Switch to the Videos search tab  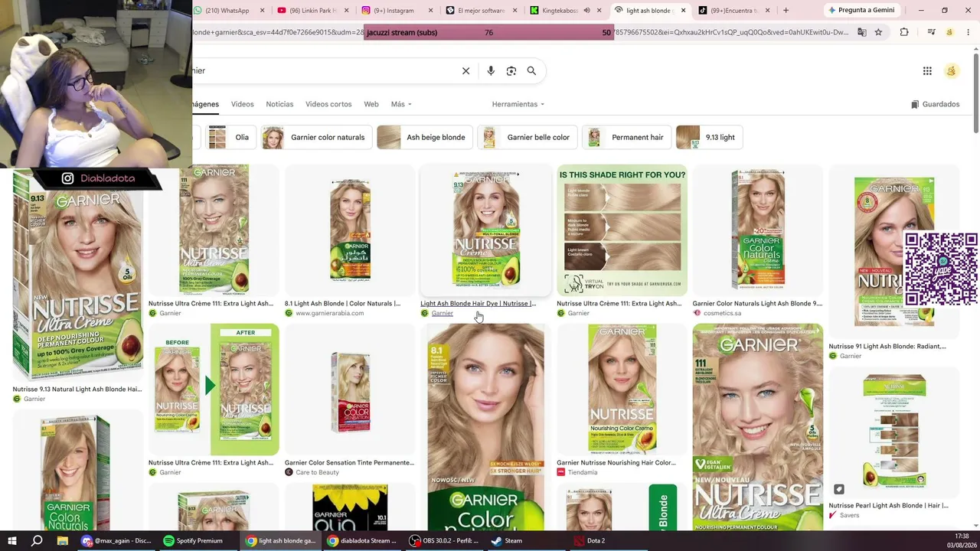(x=242, y=104)
